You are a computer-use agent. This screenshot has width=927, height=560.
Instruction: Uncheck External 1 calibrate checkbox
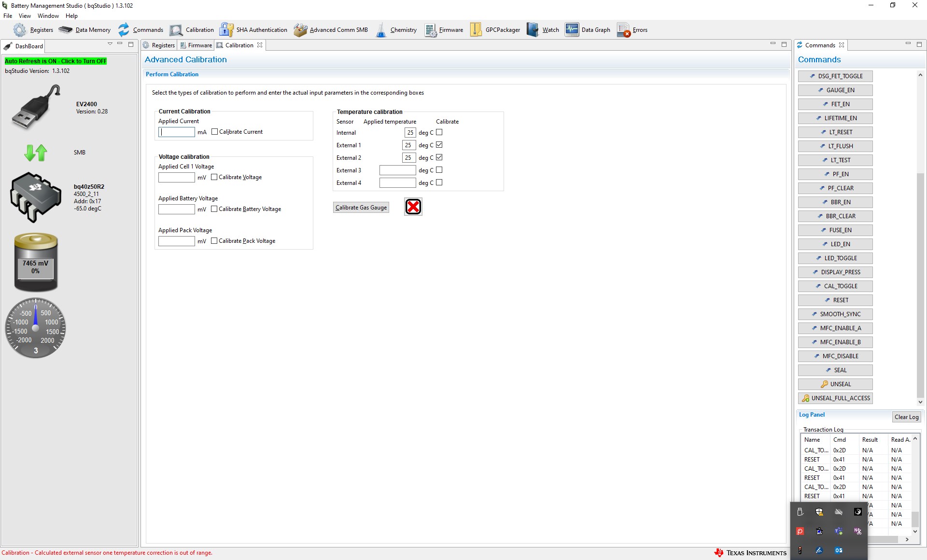[x=439, y=145]
